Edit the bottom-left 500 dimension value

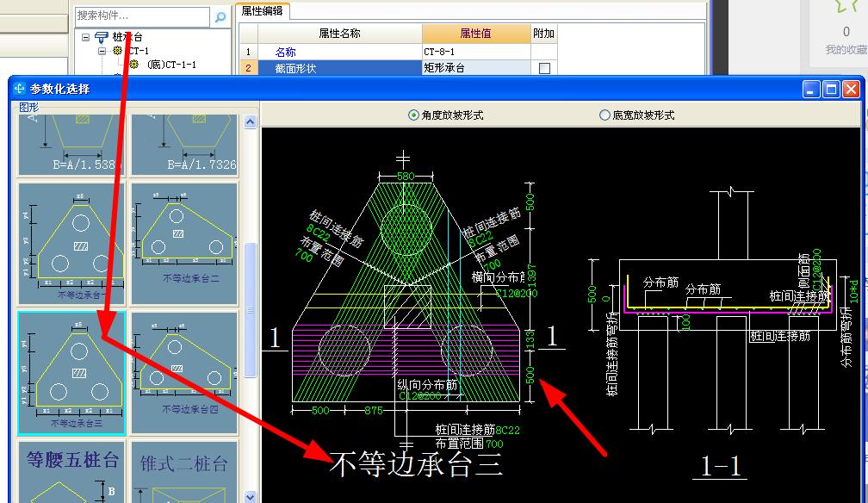click(320, 411)
